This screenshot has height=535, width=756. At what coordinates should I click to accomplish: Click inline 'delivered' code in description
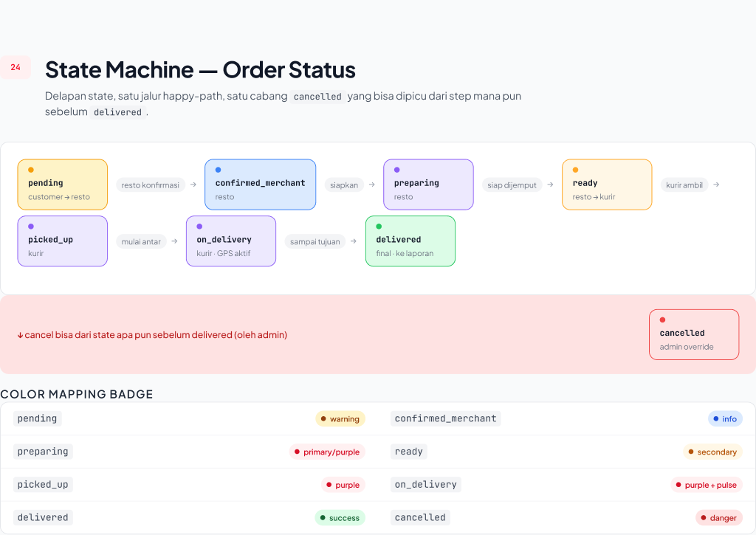[x=117, y=112]
